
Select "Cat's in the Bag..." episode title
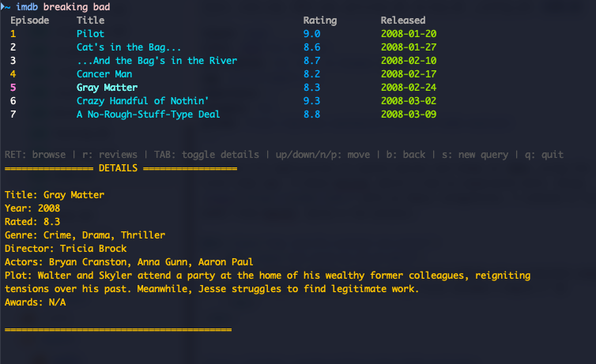tap(129, 47)
